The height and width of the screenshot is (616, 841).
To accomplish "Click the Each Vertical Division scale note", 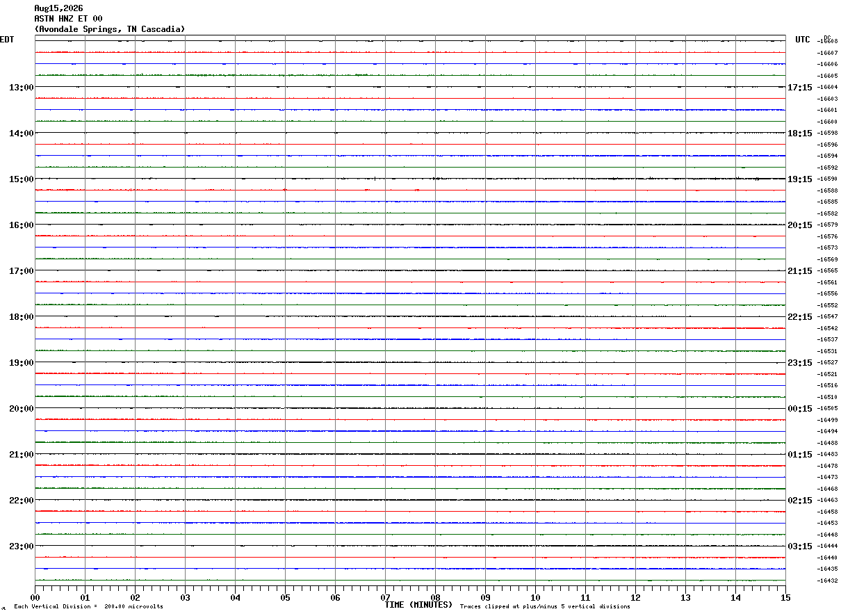I will pyautogui.click(x=88, y=607).
